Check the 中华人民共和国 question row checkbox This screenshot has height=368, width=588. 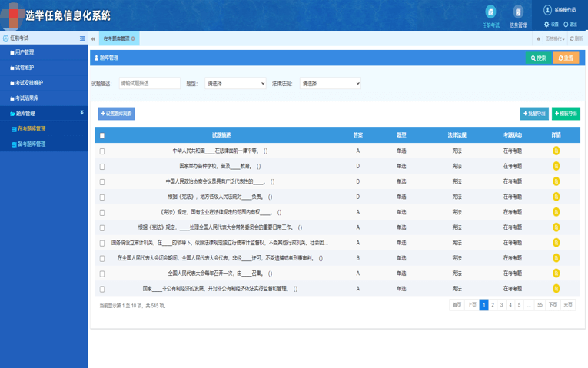coord(102,151)
